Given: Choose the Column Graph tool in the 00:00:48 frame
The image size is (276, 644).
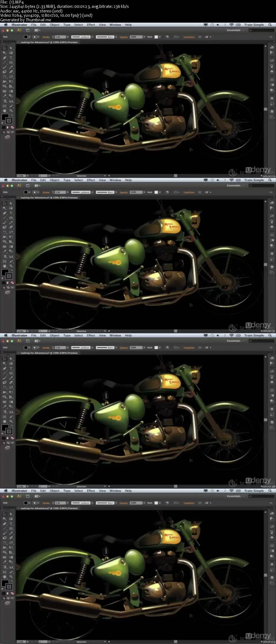Looking at the screenshot, I should click(11, 412).
